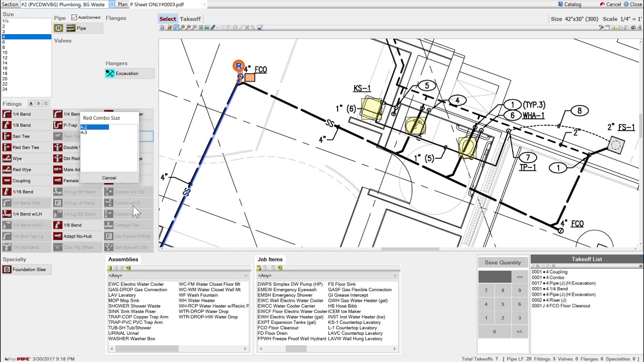Click the blue pen markup tool
This screenshot has width=644, height=362.
pyautogui.click(x=213, y=28)
